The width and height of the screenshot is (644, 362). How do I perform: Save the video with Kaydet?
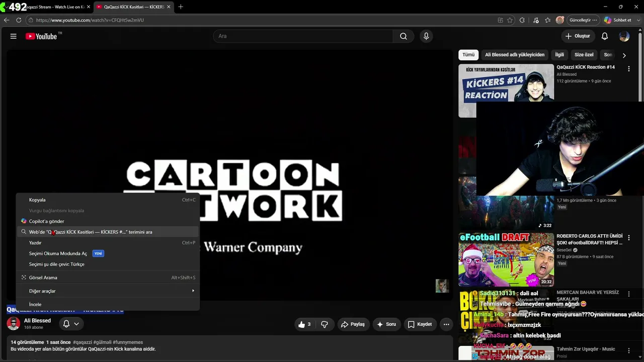tap(420, 324)
